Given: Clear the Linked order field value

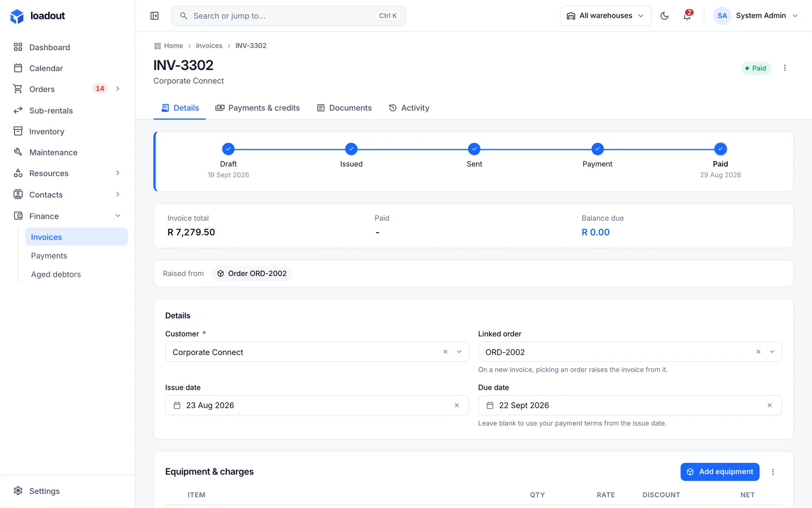Looking at the screenshot, I should tap(758, 352).
